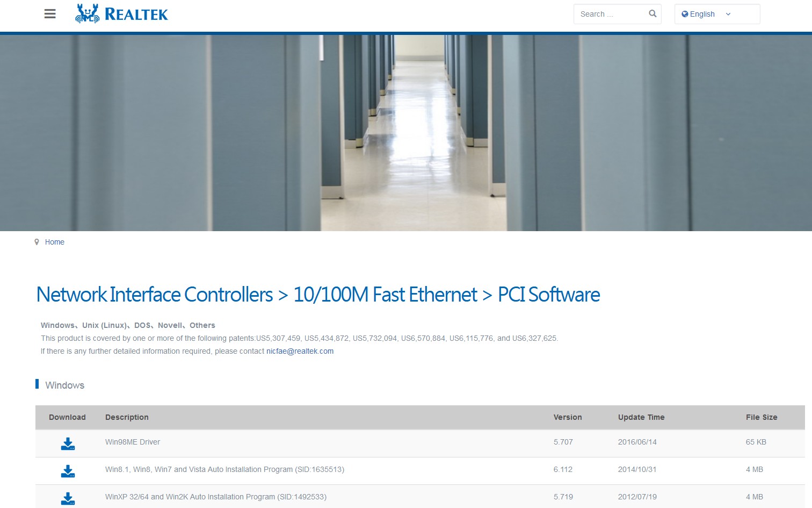Click the Update Time column header

(x=641, y=417)
